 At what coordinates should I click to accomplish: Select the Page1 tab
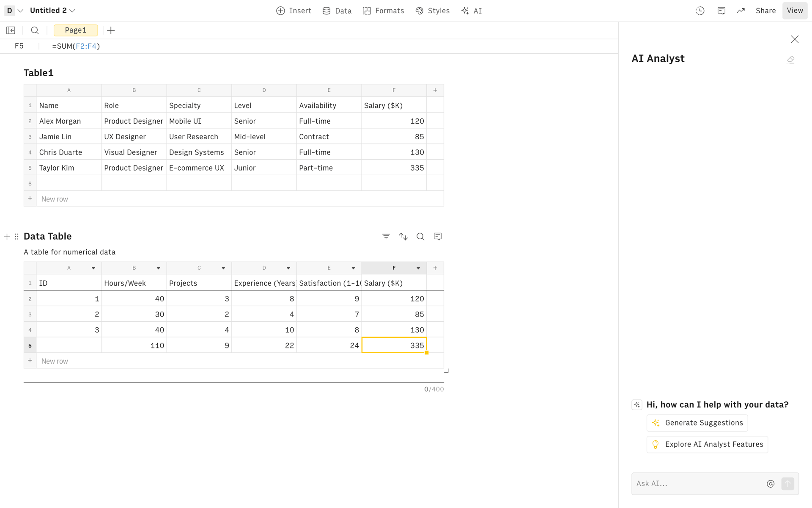pos(76,30)
